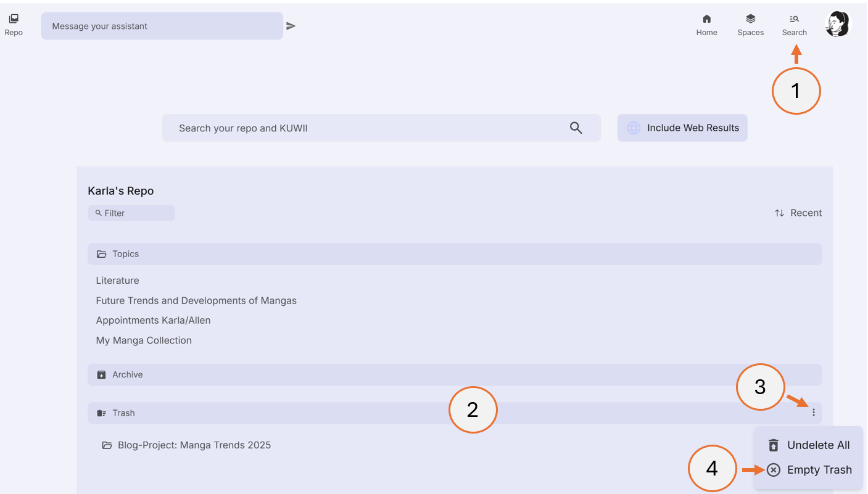Collapse the Topics section

tap(126, 253)
